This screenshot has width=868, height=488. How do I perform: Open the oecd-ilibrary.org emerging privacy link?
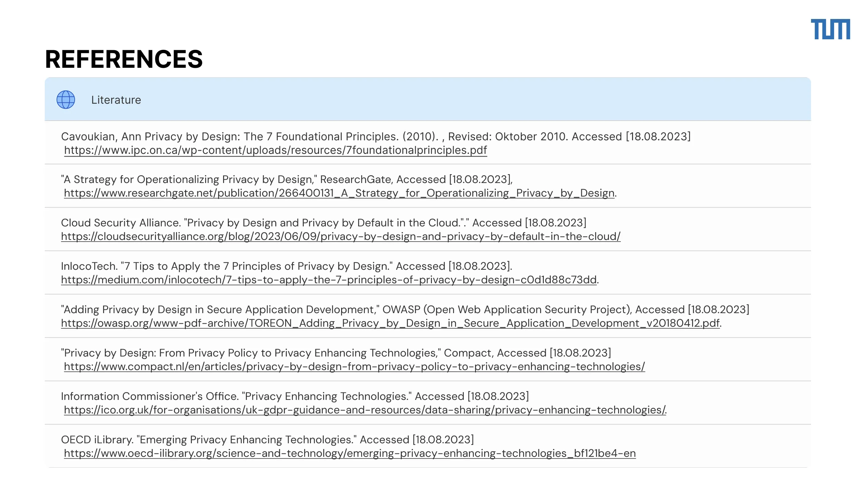[350, 453]
